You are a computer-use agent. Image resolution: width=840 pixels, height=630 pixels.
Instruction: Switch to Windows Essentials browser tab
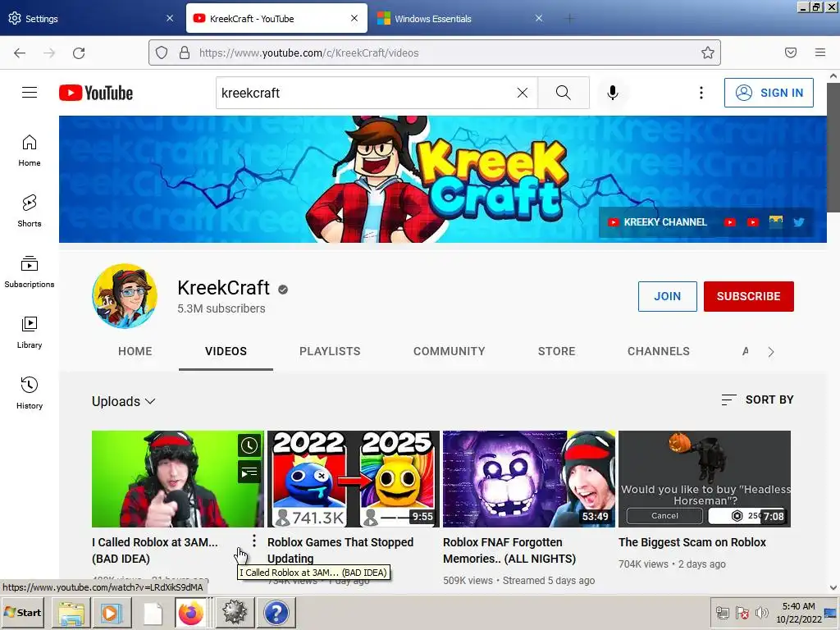click(461, 19)
